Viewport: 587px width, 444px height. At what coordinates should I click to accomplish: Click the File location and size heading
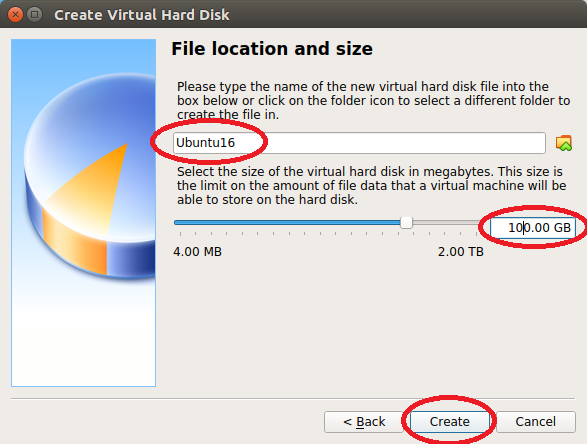coord(272,49)
